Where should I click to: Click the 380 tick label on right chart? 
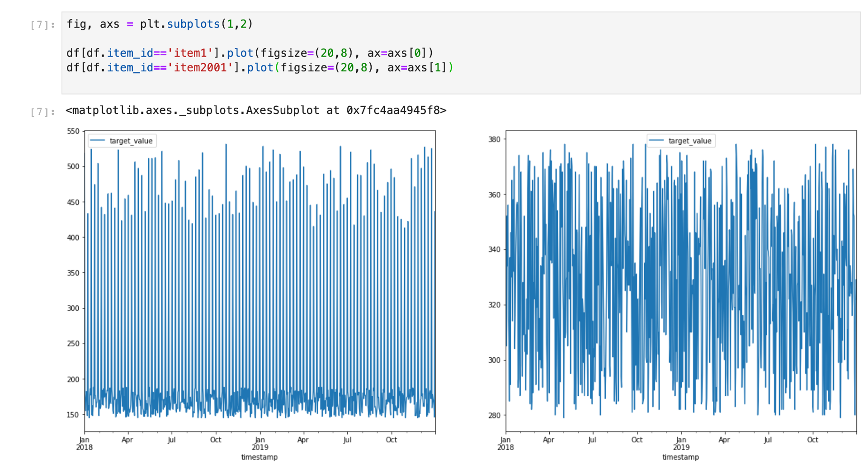pos(494,139)
